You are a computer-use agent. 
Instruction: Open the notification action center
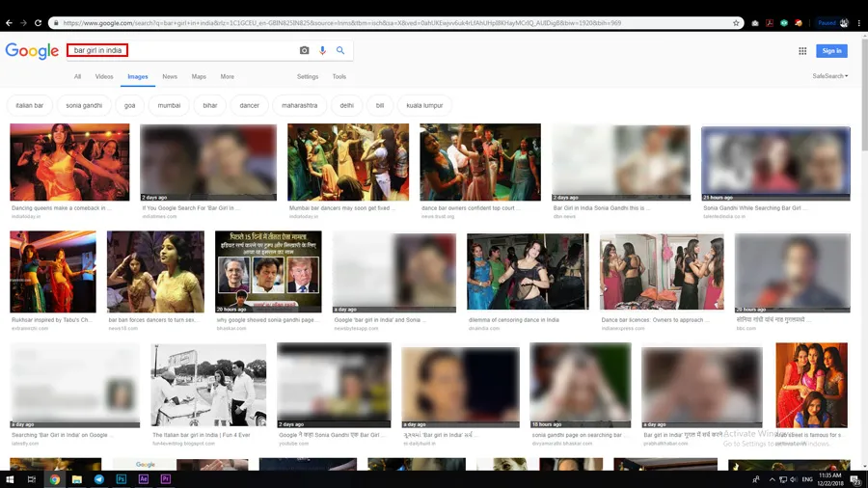[855, 479]
